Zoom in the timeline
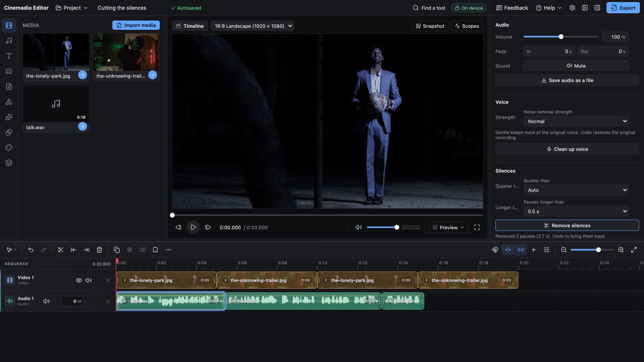The width and height of the screenshot is (644, 362). (621, 250)
